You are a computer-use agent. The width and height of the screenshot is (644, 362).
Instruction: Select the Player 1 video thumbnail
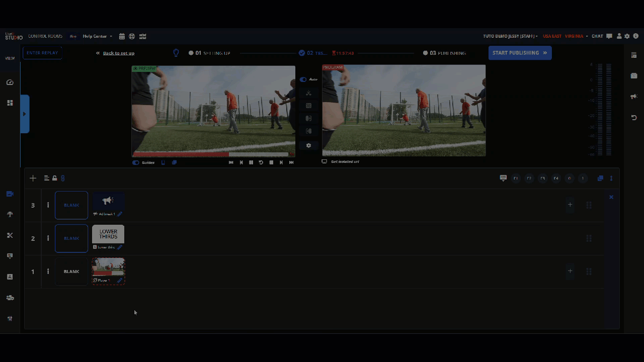point(108,267)
